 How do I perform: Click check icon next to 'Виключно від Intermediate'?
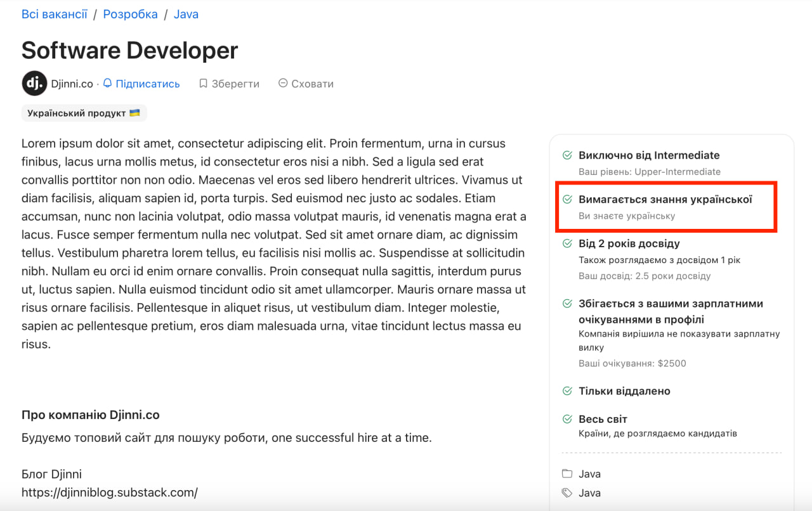pyautogui.click(x=567, y=155)
